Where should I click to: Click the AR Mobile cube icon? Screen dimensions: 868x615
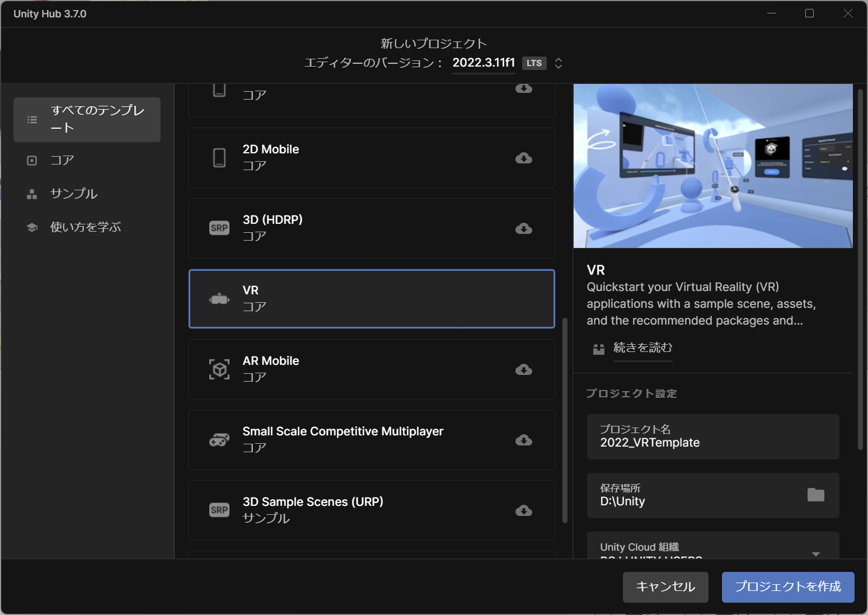pyautogui.click(x=219, y=369)
